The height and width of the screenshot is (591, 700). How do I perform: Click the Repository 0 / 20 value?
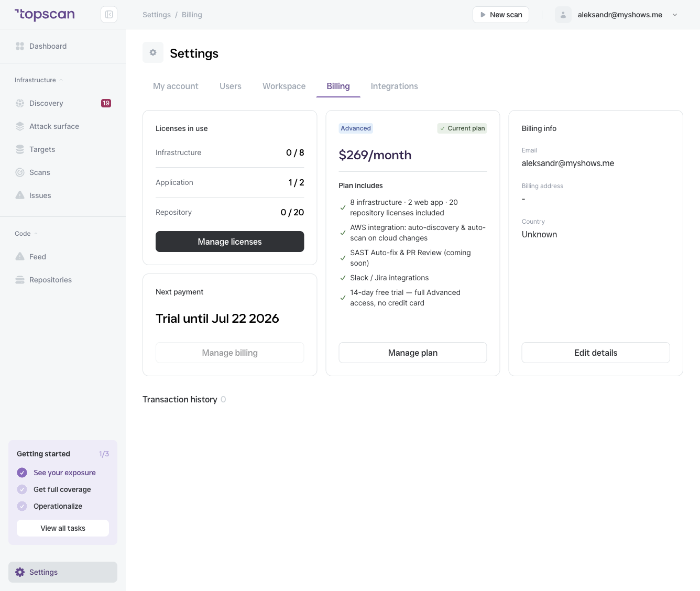tap(292, 212)
